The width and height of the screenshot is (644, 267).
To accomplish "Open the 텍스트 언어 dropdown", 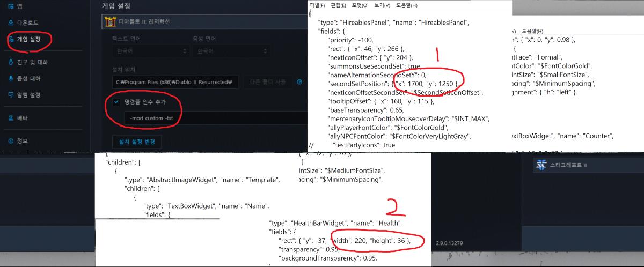I will pos(150,51).
